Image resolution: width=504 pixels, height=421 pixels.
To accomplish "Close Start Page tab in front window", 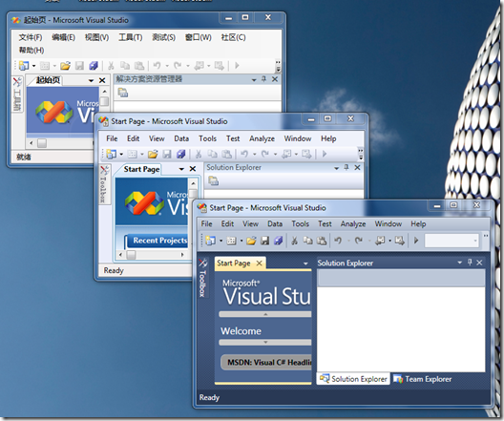I will (259, 263).
